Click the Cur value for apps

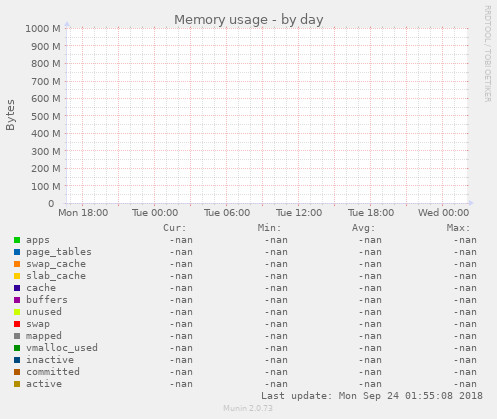tap(181, 240)
